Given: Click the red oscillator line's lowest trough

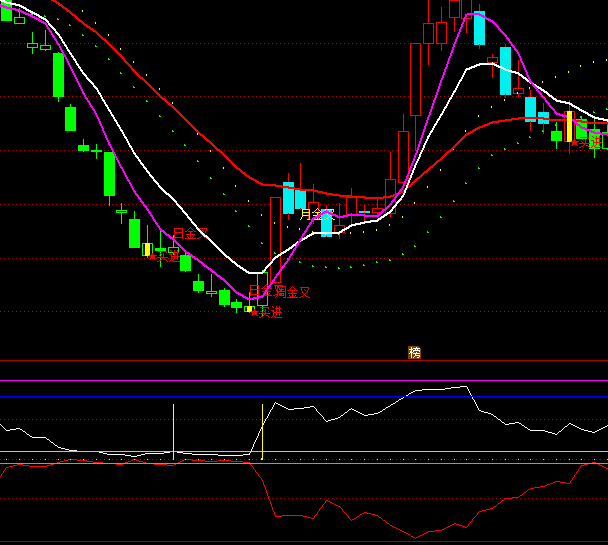Looking at the screenshot, I should point(414,537).
